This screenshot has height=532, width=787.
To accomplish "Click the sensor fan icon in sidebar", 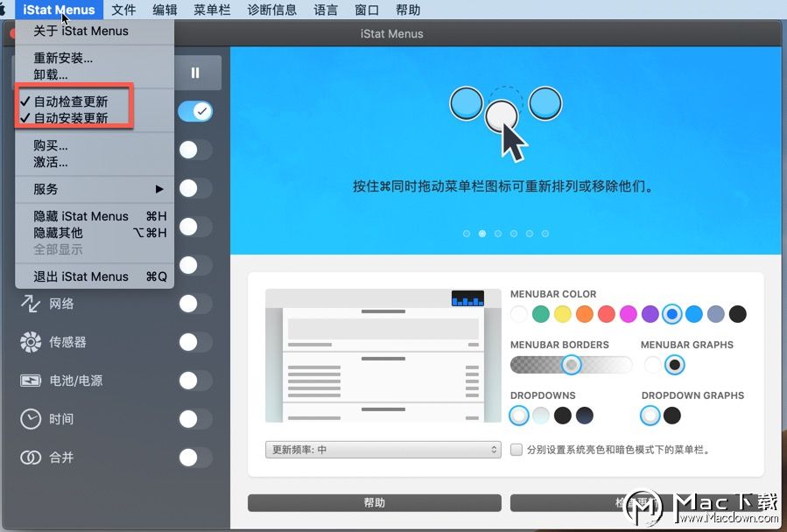I will (31, 342).
